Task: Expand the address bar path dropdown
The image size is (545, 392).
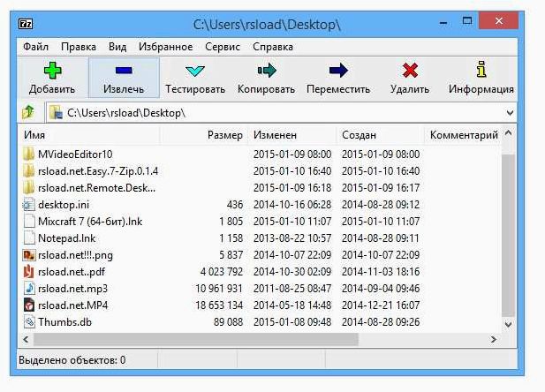Action: point(510,113)
